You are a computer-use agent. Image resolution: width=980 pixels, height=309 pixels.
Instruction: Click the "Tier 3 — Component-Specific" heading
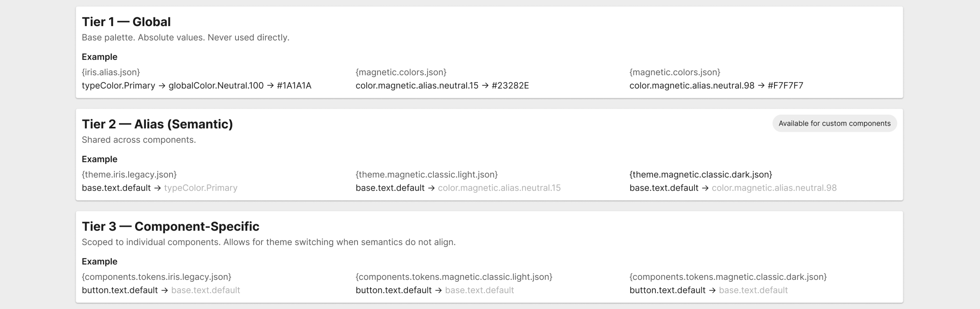coord(170,227)
